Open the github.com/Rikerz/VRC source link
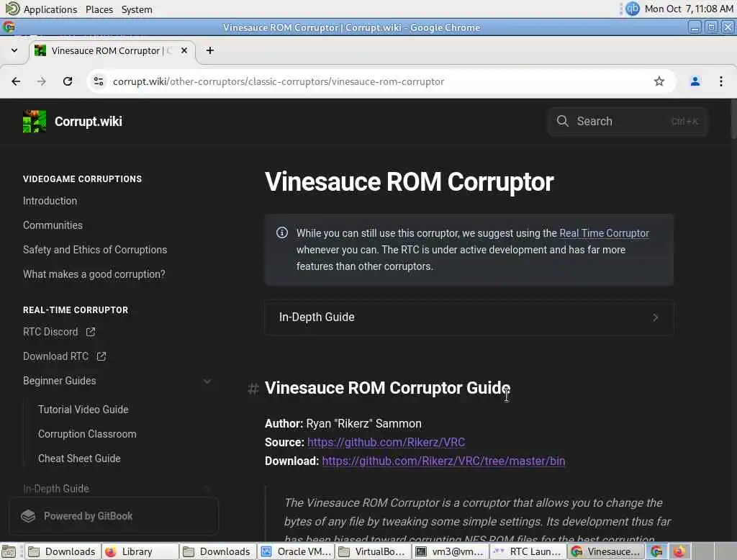The width and height of the screenshot is (737, 560). coord(386,443)
